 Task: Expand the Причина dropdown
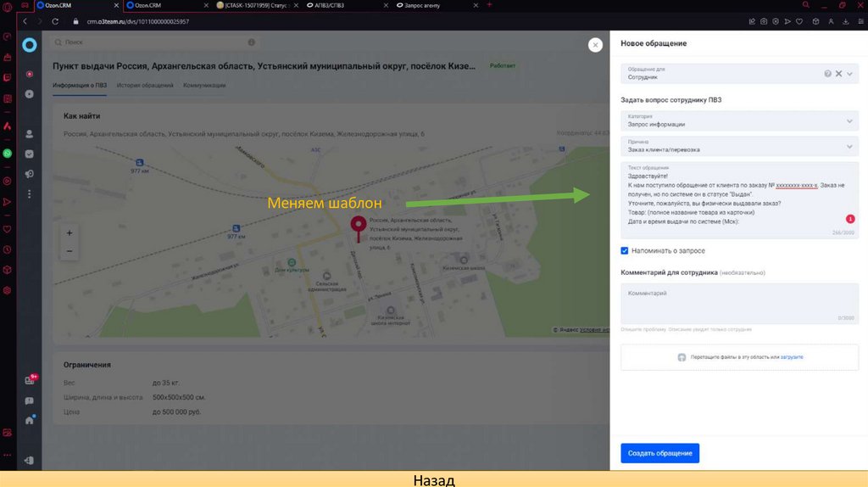(849, 147)
